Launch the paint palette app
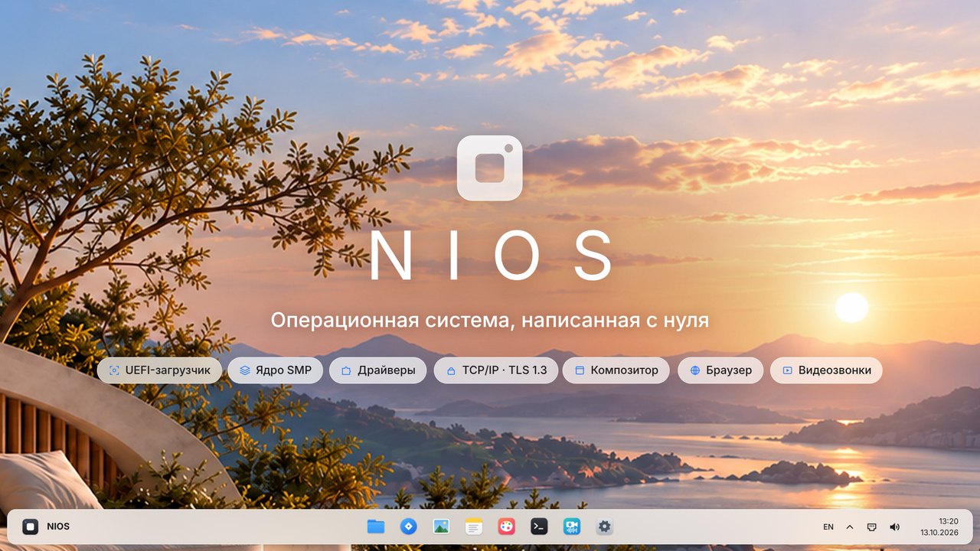 506,527
